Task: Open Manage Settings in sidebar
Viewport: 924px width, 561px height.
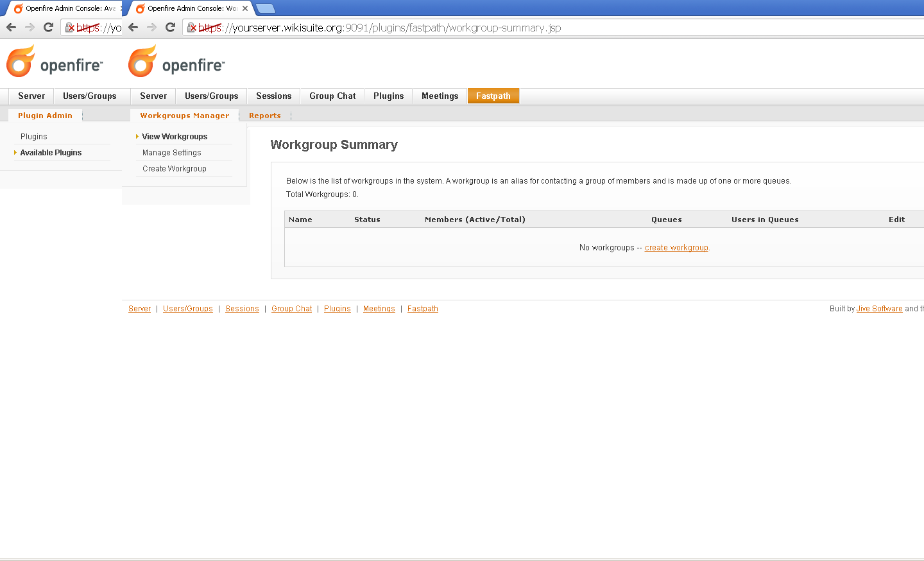Action: (171, 153)
